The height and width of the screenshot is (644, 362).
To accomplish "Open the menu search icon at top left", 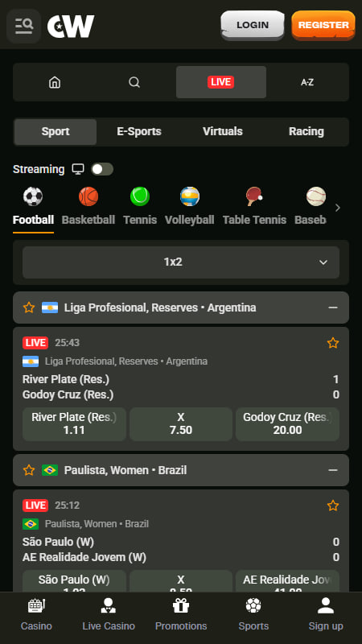I will point(24,26).
